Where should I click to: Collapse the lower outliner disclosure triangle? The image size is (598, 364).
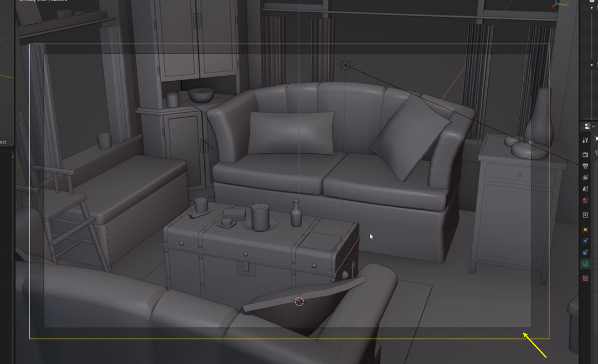[x=591, y=65]
